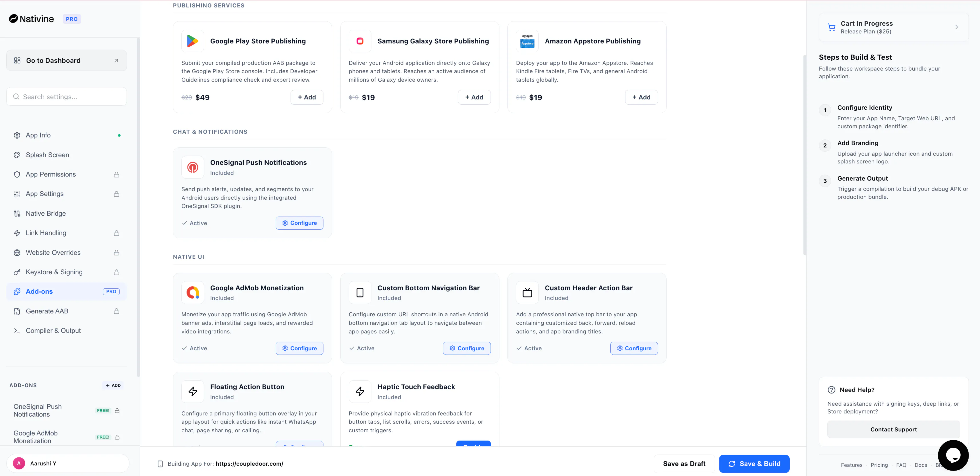Select the Add-ons menu item
The width and height of the screenshot is (980, 476).
click(x=67, y=291)
